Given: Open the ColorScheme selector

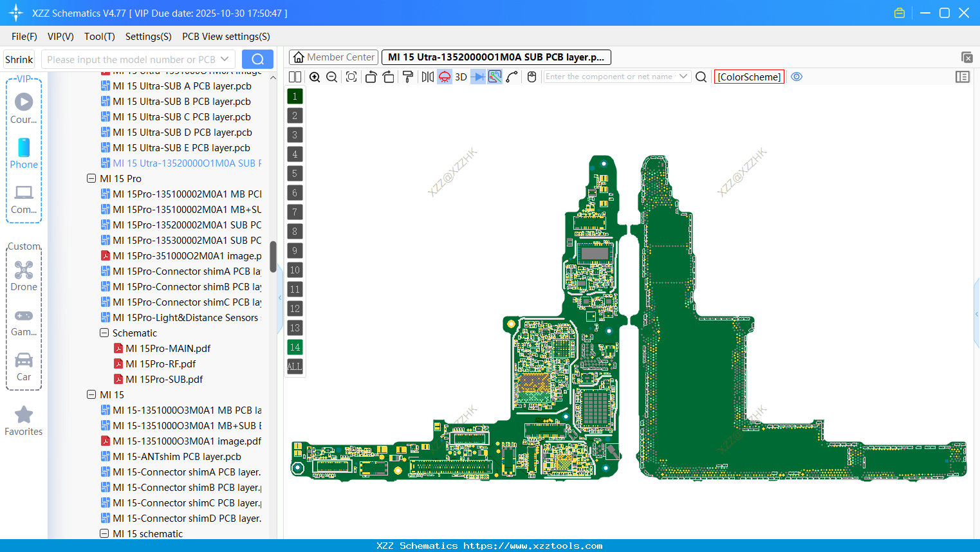Looking at the screenshot, I should click(x=748, y=77).
